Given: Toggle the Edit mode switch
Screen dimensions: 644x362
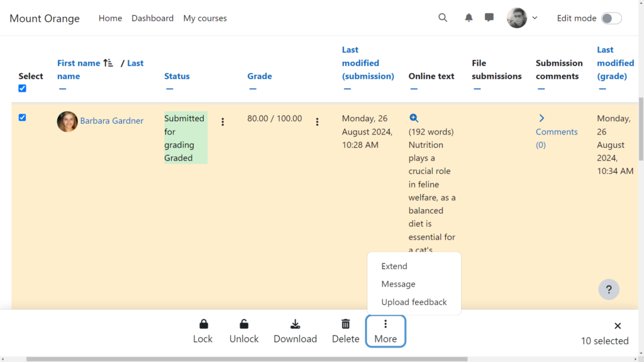Looking at the screenshot, I should (609, 18).
